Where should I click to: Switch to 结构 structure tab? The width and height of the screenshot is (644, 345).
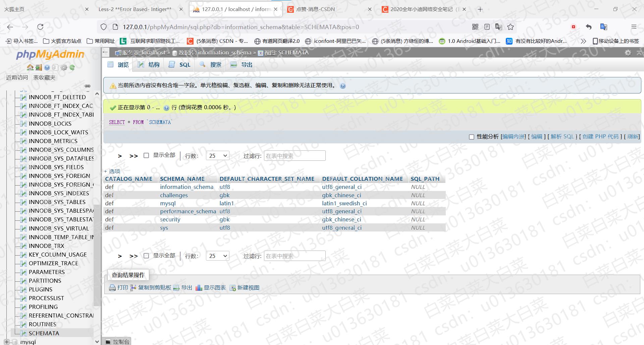pyautogui.click(x=149, y=65)
